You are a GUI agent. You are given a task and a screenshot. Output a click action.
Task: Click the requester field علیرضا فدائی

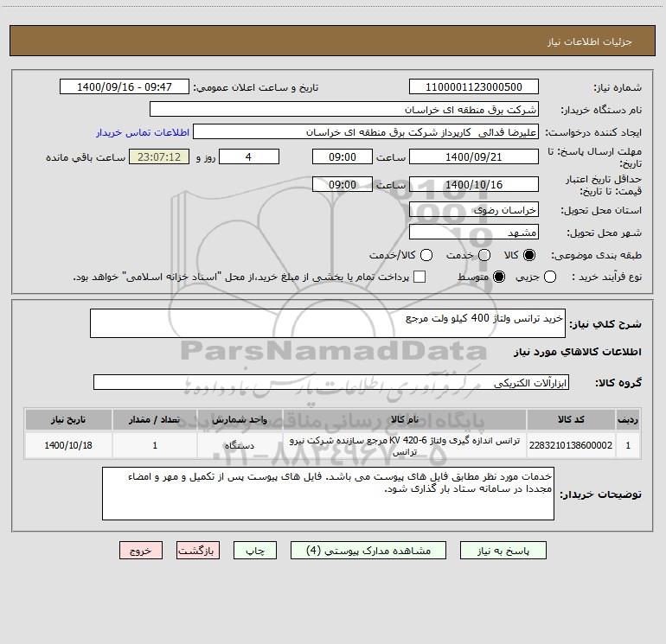coord(366,131)
